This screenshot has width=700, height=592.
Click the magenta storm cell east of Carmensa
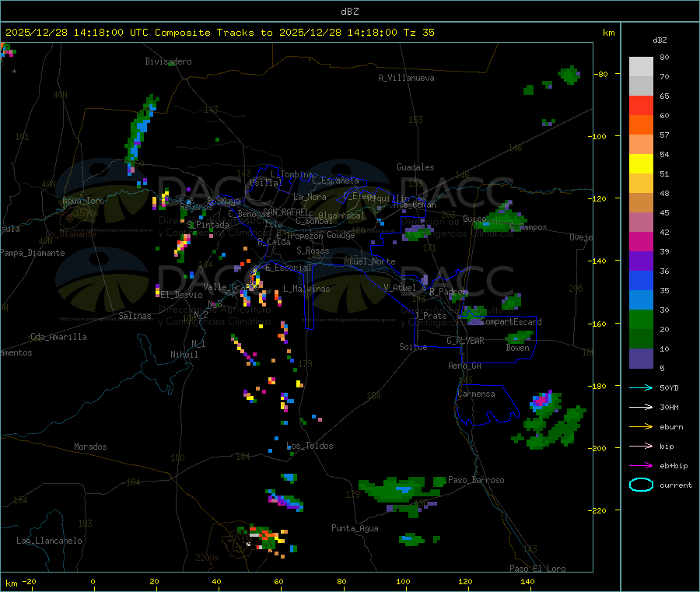point(542,400)
